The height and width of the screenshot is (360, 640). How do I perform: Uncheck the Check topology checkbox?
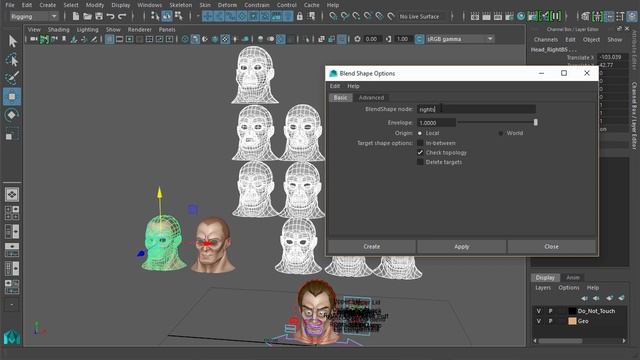[x=420, y=152]
